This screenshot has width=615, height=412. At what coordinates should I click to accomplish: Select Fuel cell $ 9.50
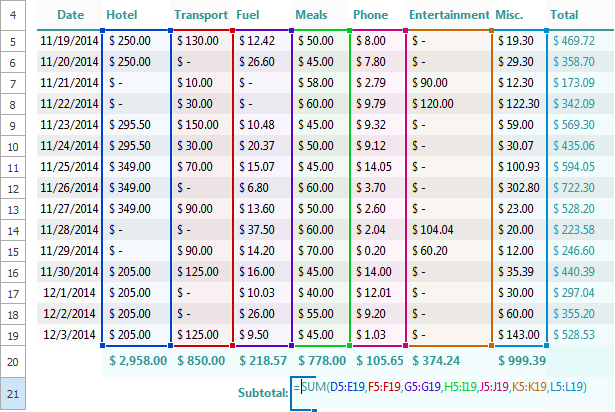(254, 335)
